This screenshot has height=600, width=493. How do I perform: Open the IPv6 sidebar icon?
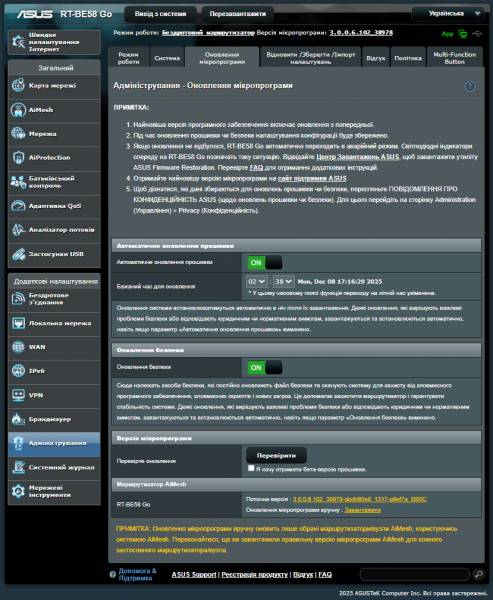pos(18,371)
